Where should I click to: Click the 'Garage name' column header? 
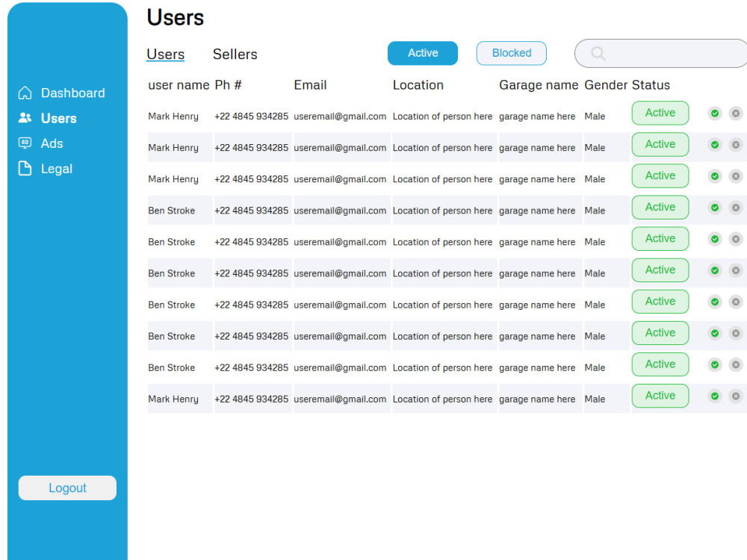(x=539, y=85)
